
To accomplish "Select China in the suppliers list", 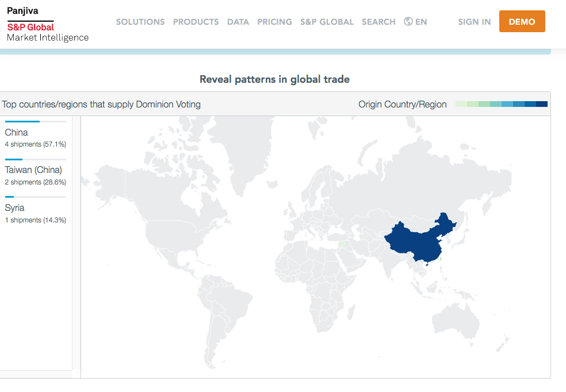I will pos(16,132).
